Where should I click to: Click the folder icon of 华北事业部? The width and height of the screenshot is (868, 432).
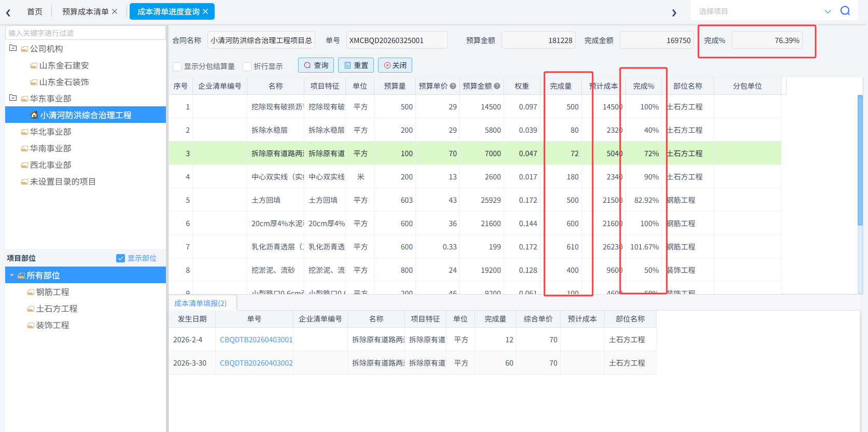coord(24,132)
